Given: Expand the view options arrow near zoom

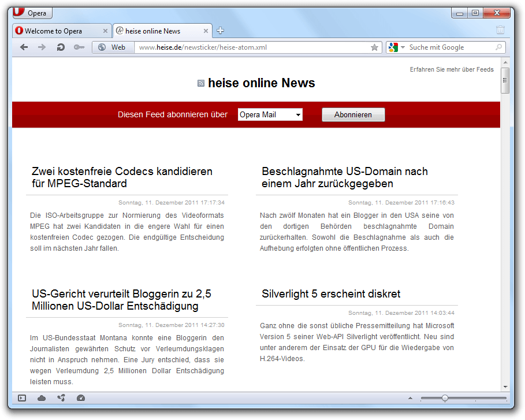Looking at the screenshot, I should pyautogui.click(x=410, y=398).
